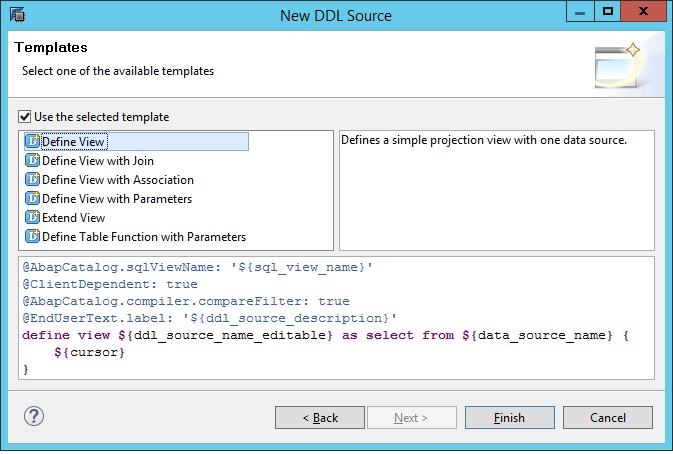Click the application icon in the title bar
The image size is (673, 454).
[x=18, y=15]
